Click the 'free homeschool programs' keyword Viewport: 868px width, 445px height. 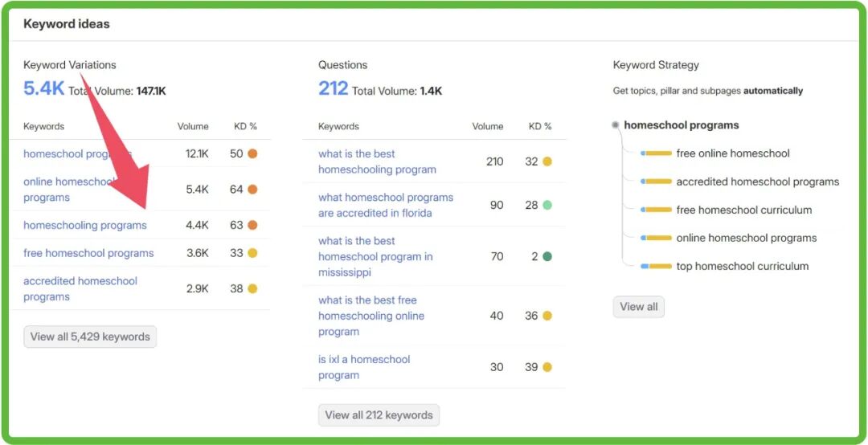pos(88,253)
